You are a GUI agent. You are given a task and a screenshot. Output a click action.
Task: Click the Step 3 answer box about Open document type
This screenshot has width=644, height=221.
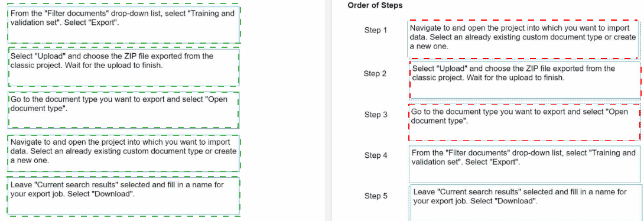tap(525, 122)
